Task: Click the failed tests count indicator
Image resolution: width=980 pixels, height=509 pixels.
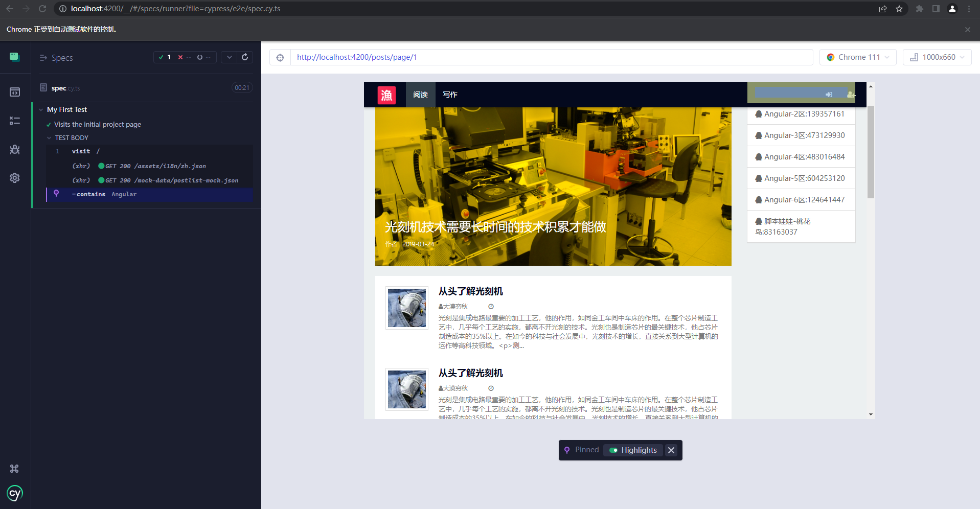Action: pyautogui.click(x=185, y=57)
